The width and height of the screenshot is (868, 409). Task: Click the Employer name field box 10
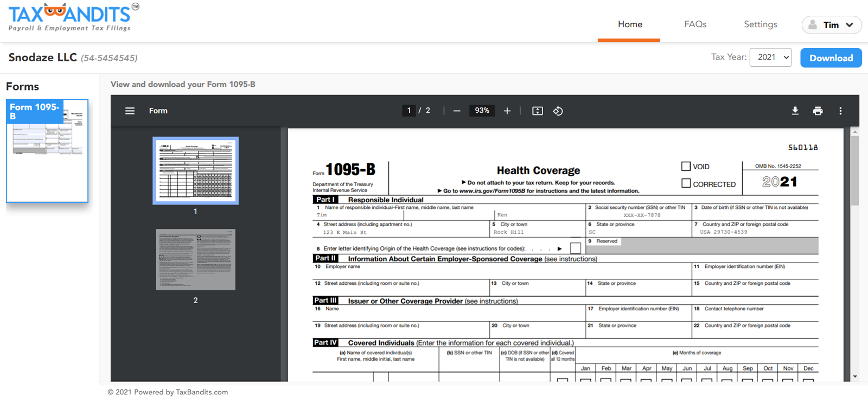(502, 271)
